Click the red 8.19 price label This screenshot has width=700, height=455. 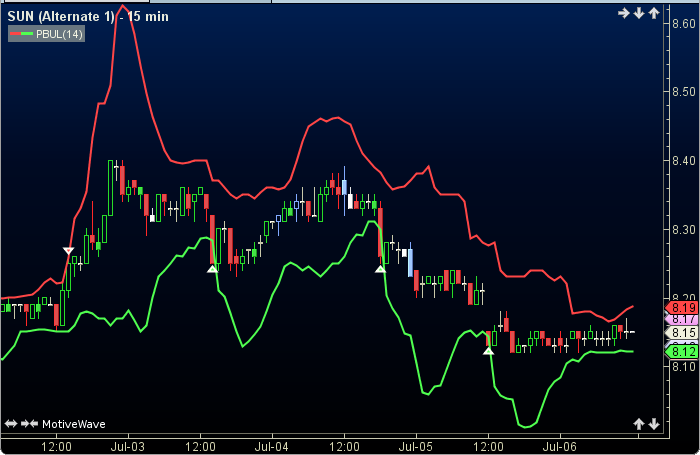(x=682, y=308)
